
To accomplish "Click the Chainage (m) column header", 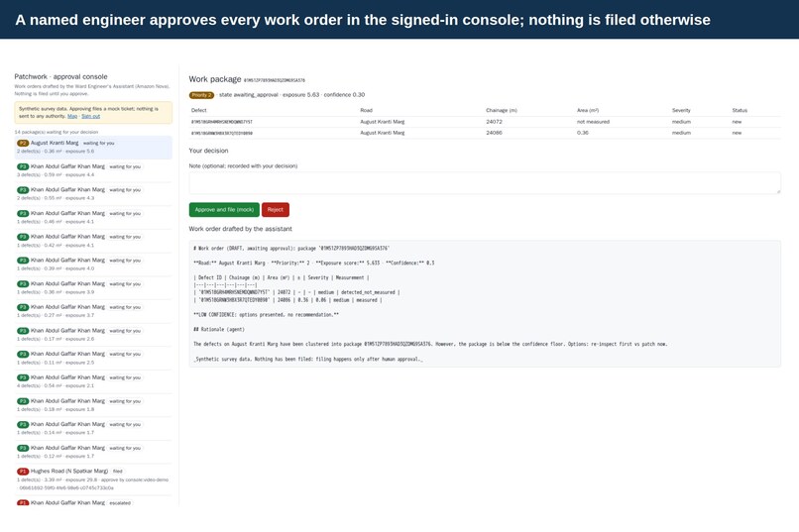I will (502, 110).
